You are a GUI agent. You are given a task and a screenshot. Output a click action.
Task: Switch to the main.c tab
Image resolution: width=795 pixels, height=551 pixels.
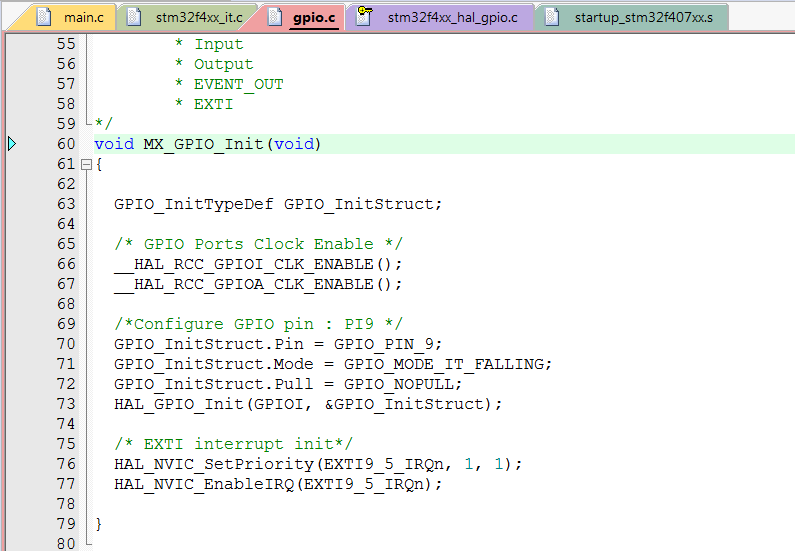67,17
